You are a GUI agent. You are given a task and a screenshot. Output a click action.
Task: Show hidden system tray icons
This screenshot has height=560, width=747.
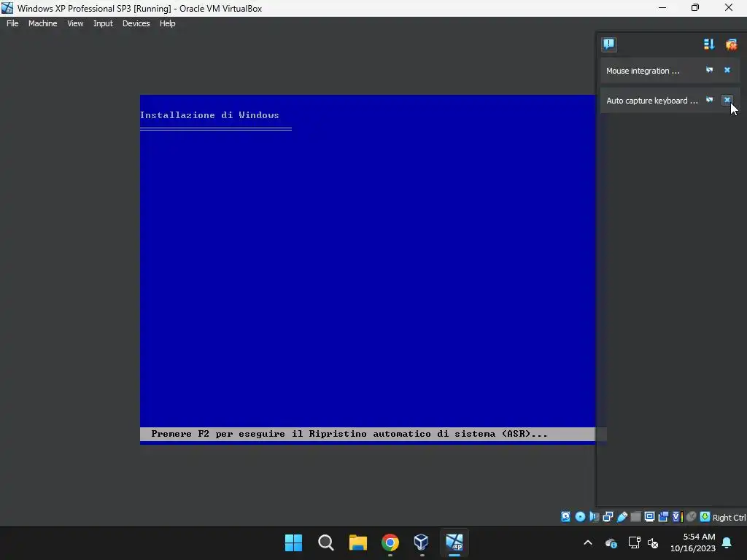click(x=588, y=542)
